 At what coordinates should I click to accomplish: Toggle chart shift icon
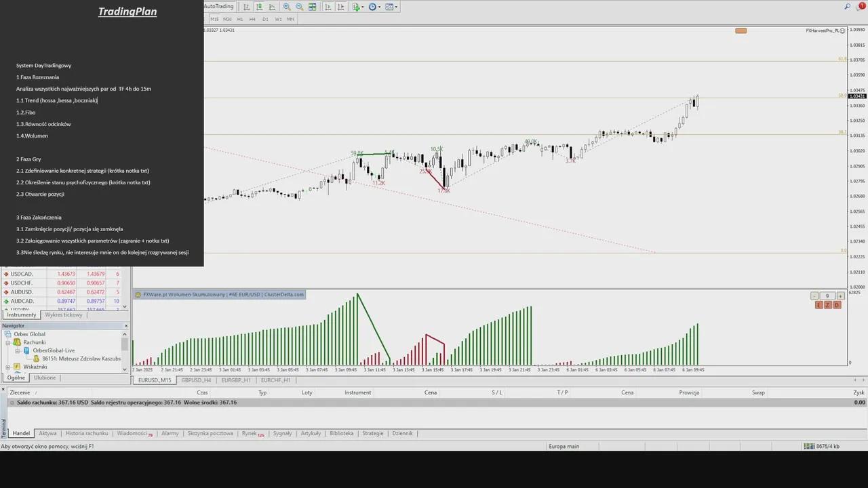340,7
